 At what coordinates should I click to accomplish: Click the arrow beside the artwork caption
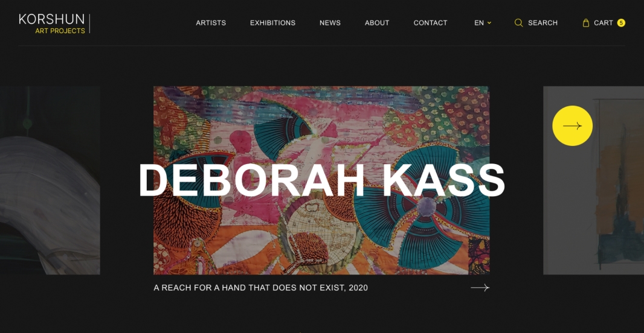point(480,288)
